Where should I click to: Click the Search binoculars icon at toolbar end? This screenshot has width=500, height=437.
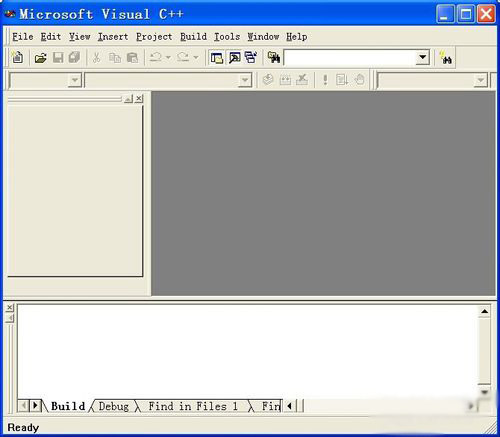(445, 58)
